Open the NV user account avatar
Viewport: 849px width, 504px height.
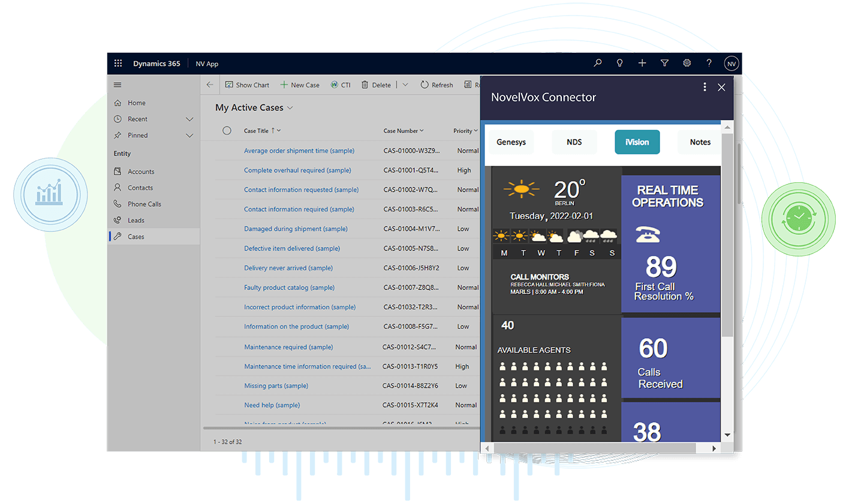click(x=731, y=64)
